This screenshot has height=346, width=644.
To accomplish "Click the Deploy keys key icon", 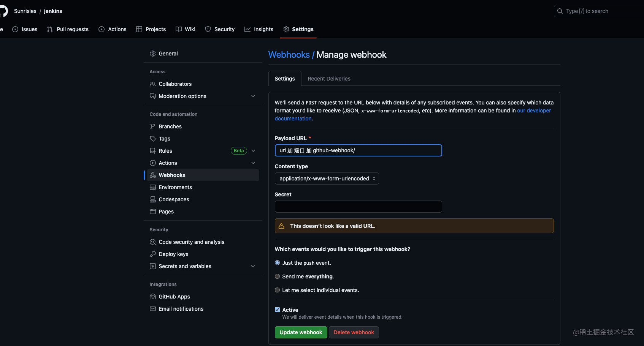I will [153, 254].
